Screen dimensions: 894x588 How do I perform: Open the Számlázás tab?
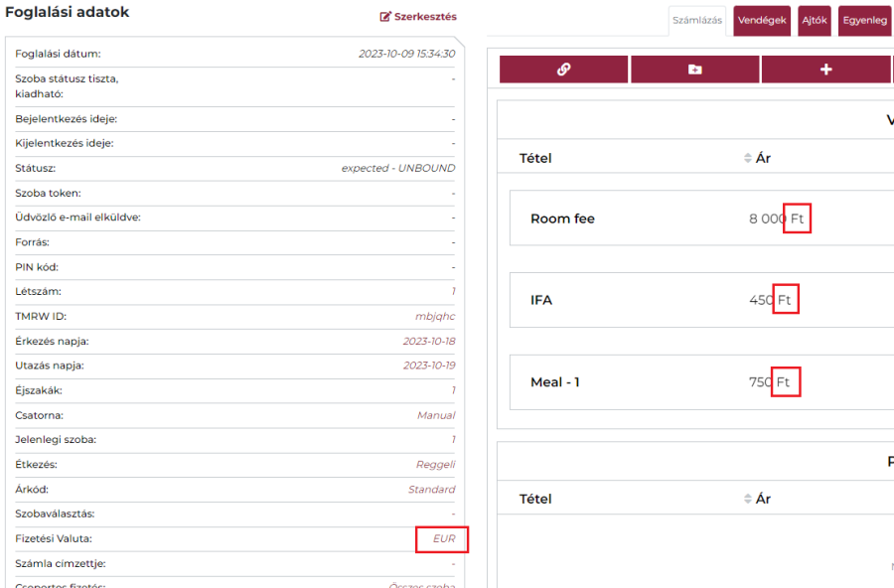point(696,21)
